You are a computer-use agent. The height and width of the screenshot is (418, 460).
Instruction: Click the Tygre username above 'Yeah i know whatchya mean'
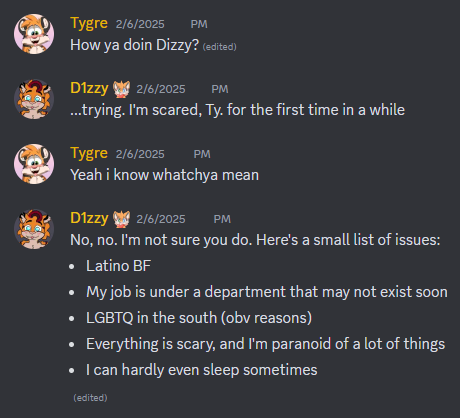89,153
